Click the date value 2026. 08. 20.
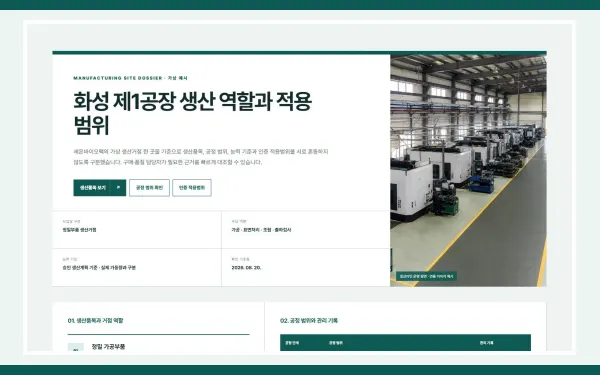 pyautogui.click(x=246, y=268)
